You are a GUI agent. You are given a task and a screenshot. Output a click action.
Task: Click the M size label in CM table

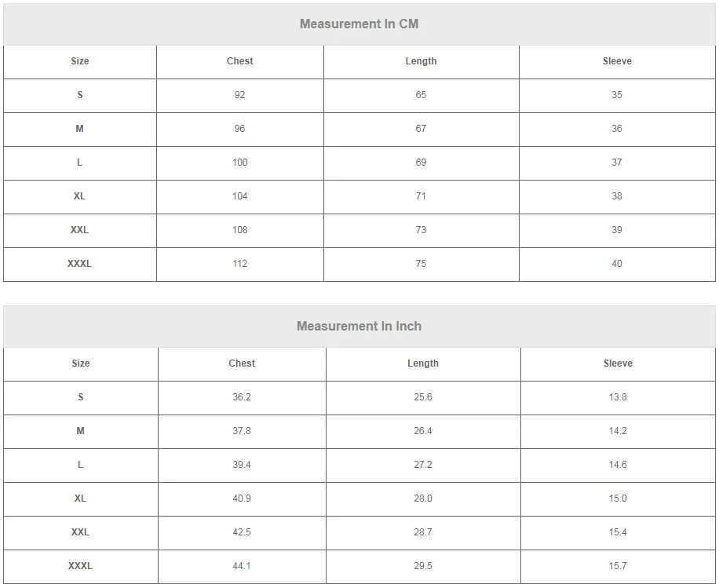[80, 129]
